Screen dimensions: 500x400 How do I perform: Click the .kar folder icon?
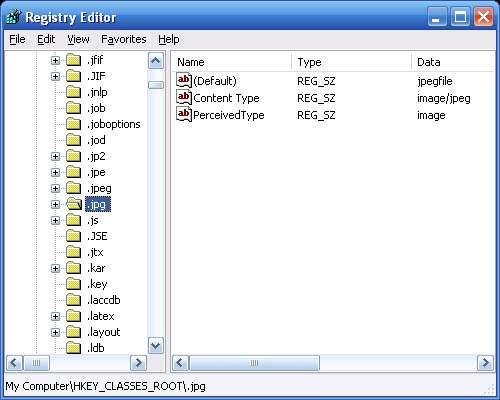pyautogui.click(x=74, y=268)
